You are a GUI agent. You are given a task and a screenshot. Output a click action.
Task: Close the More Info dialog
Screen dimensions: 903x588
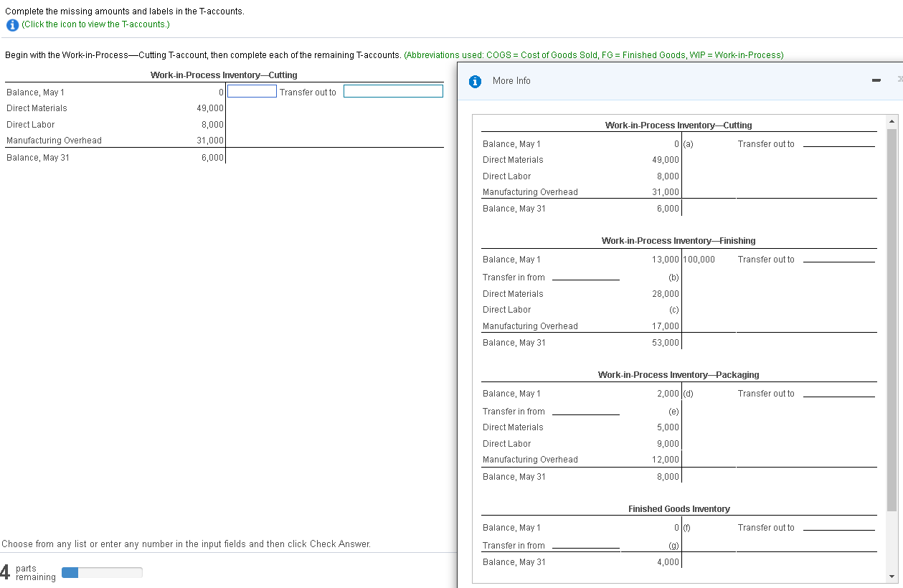[899, 80]
